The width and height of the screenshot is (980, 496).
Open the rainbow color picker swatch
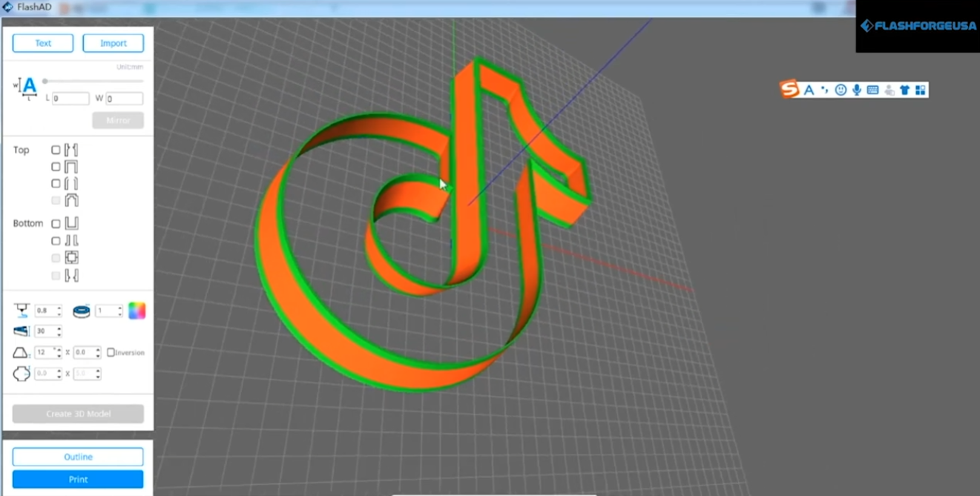pyautogui.click(x=137, y=311)
